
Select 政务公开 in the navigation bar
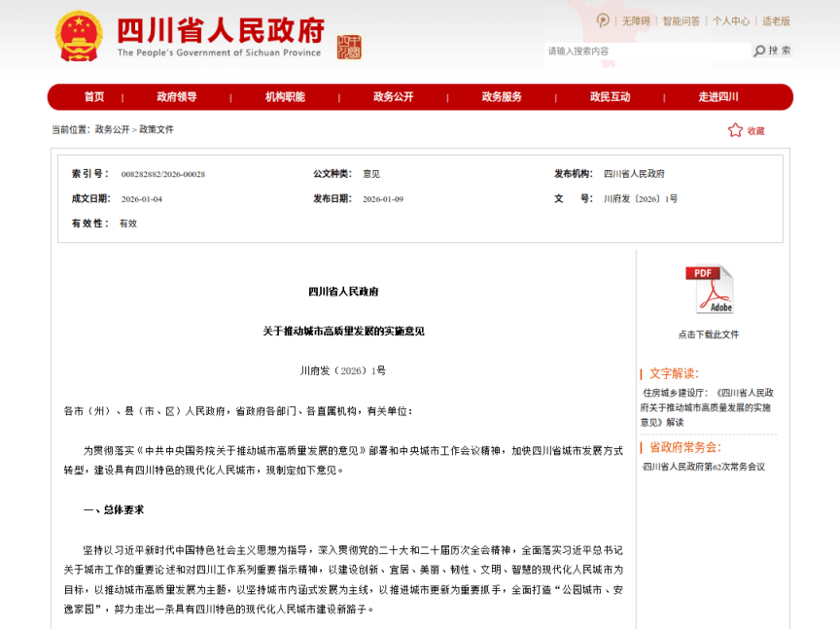[393, 97]
